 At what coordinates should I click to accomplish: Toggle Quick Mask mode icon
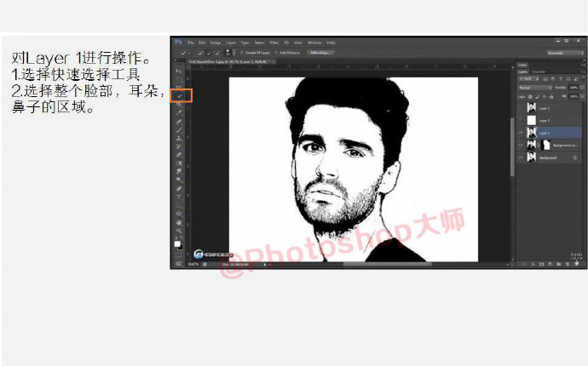[178, 255]
